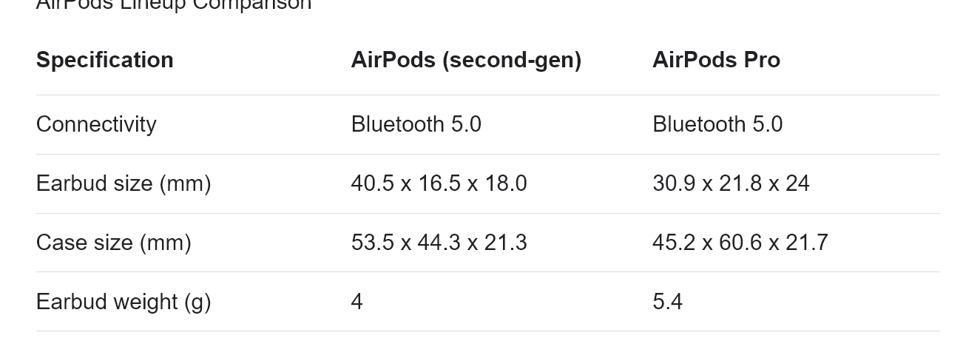Click Bluetooth 5.0 under AirPods Pro
This screenshot has width=980, height=341.
point(717,124)
